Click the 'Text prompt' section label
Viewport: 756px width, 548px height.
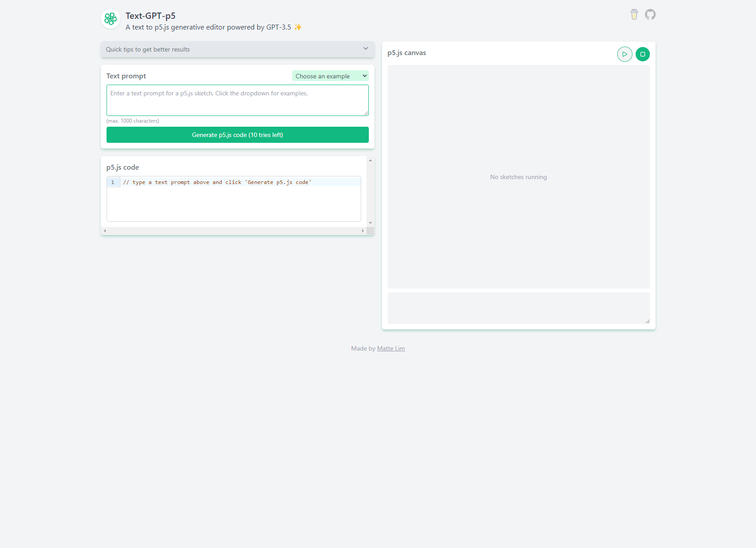point(126,76)
